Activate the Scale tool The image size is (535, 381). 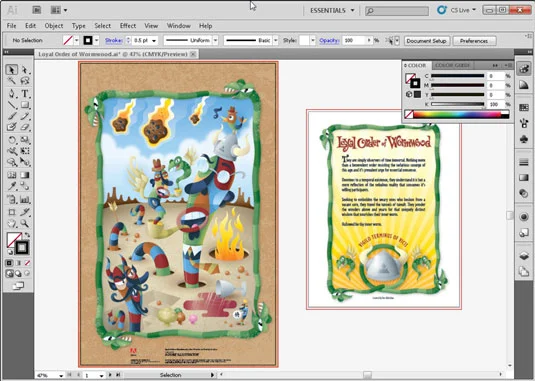point(25,140)
